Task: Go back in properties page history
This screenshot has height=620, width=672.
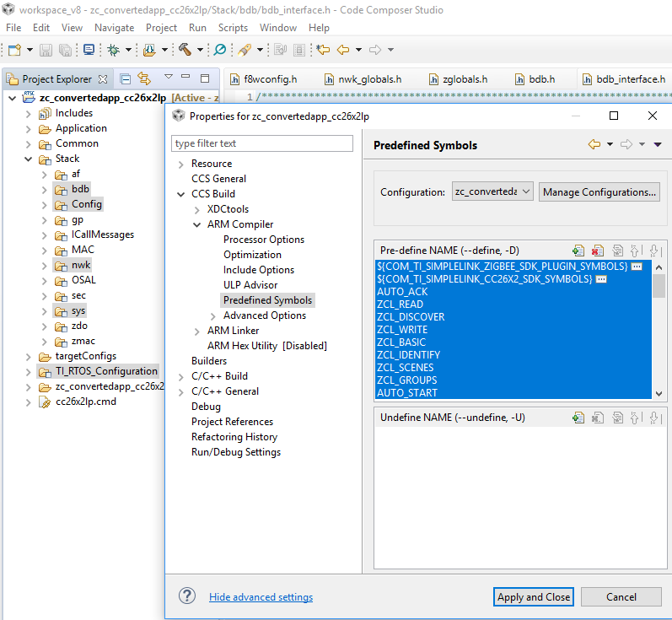Action: [x=594, y=145]
